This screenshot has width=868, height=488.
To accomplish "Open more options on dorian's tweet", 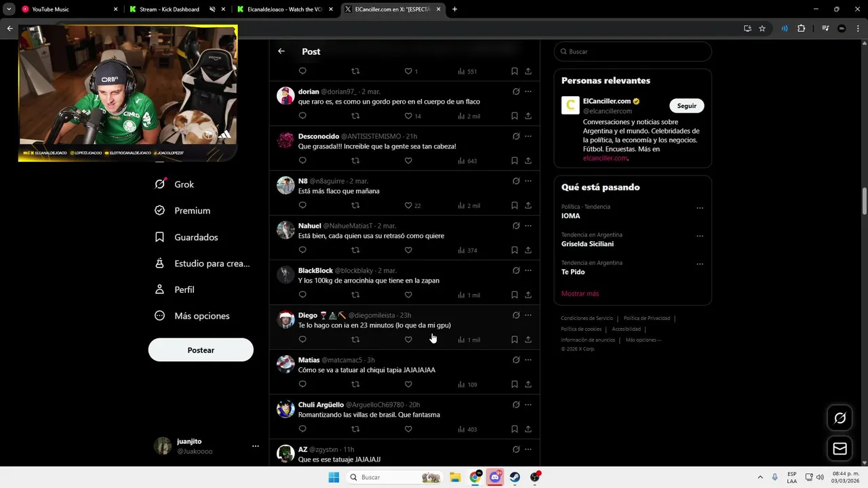I will pyautogui.click(x=528, y=91).
